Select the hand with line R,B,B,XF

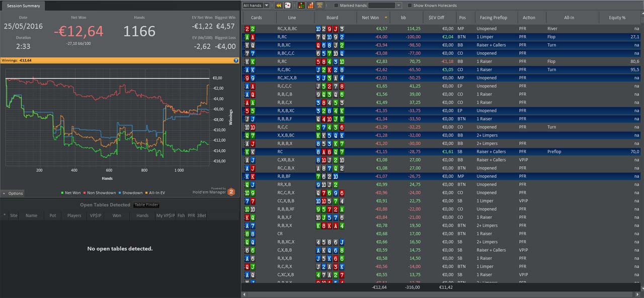(x=442, y=209)
